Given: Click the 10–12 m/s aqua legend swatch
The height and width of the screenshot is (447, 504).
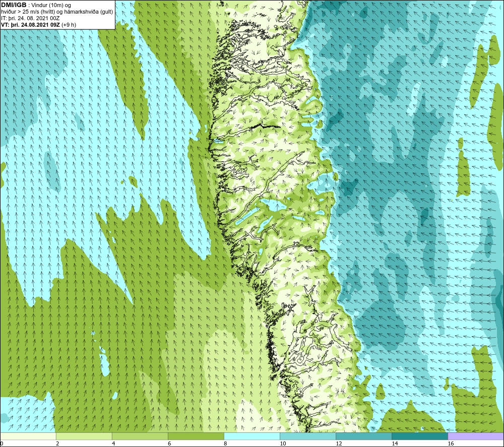Looking at the screenshot, I should pos(308,436).
